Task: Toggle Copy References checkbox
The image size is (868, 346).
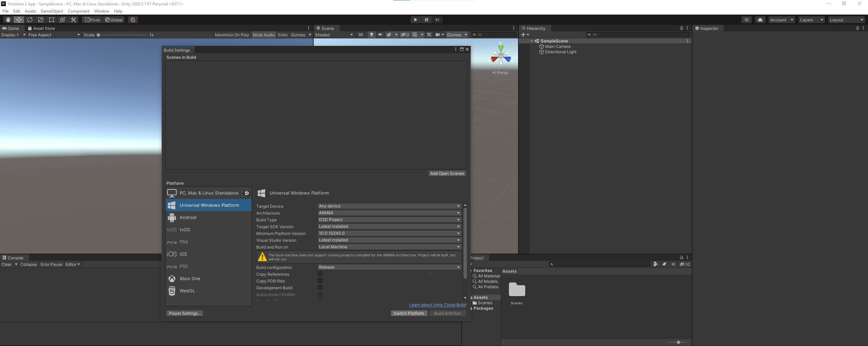Action: [x=320, y=274]
